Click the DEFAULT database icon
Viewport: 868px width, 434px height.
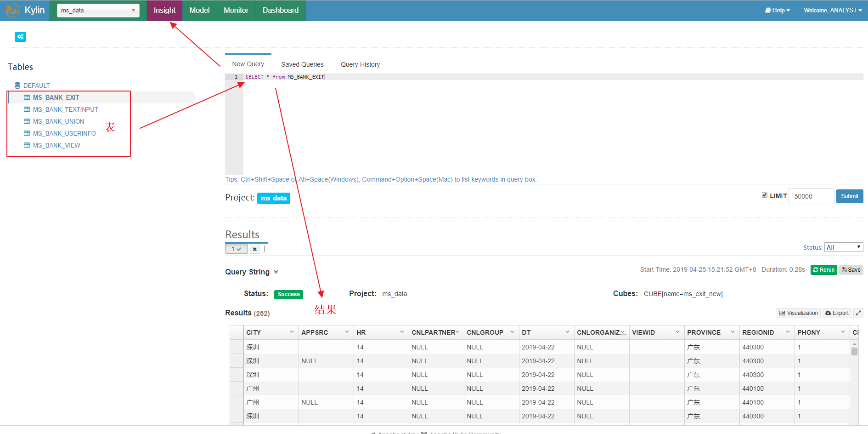click(x=17, y=86)
